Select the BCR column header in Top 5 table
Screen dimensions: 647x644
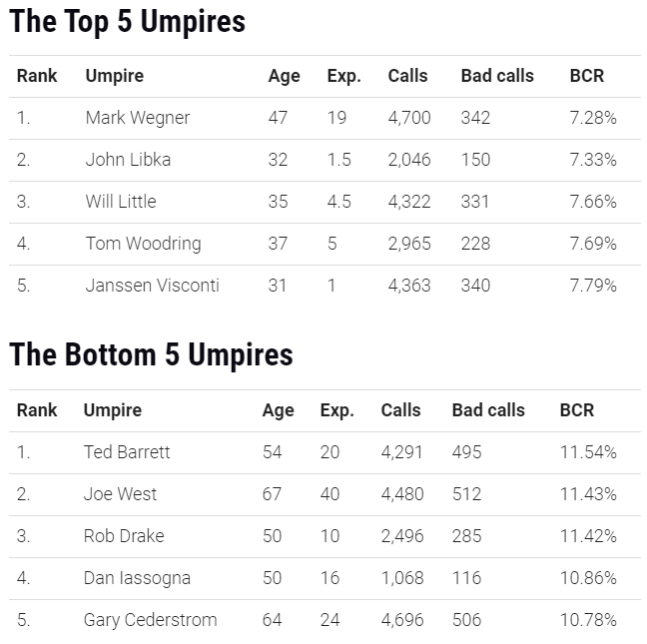(x=587, y=76)
